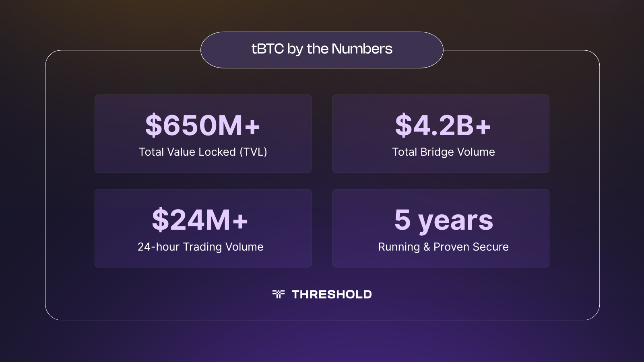Click the dollar sign in $4.2B+
This screenshot has height=362, width=644.
403,125
